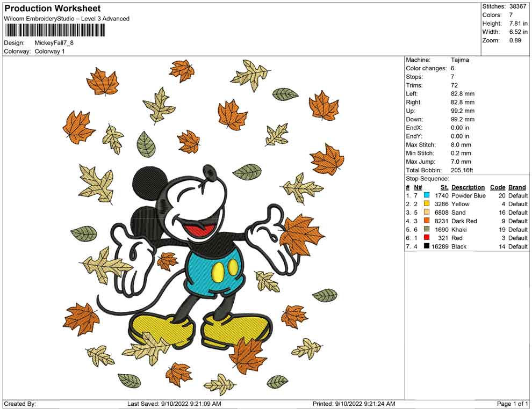Click the St. column header
The height and width of the screenshot is (409, 532).
pos(444,187)
